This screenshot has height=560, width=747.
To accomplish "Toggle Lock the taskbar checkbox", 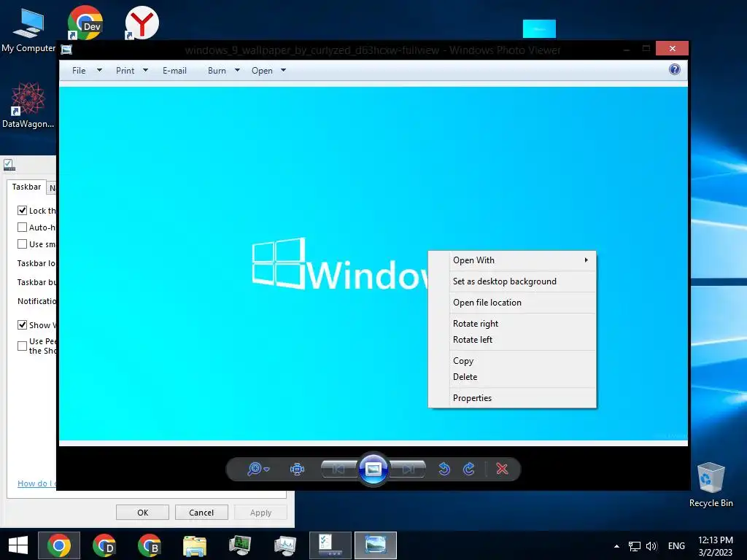I will click(x=22, y=211).
